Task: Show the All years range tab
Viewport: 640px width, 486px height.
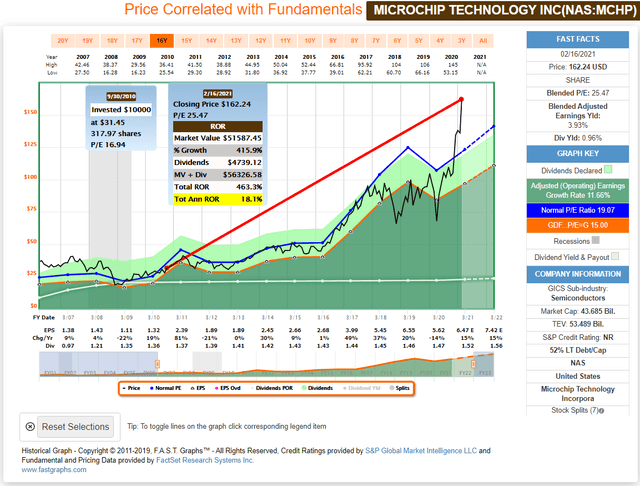Action: pos(483,41)
